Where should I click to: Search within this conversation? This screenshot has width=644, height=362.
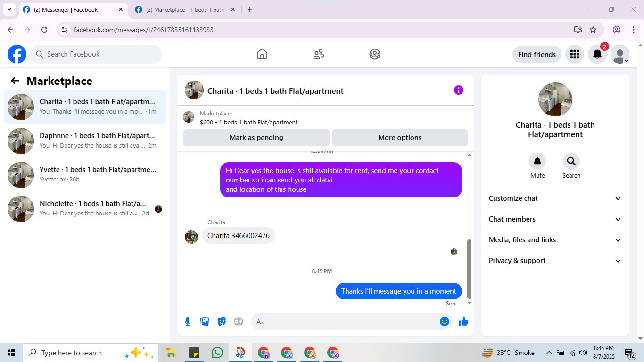click(x=571, y=162)
